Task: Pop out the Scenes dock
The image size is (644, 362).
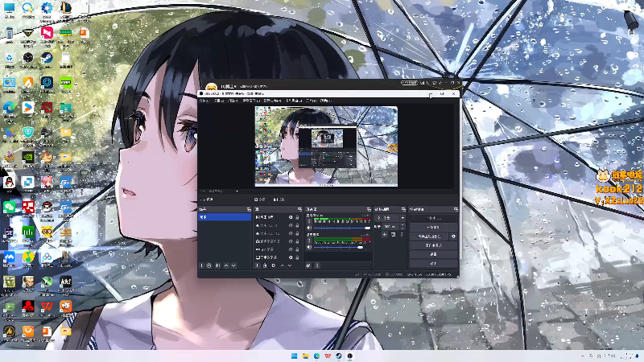Action: coord(249,209)
